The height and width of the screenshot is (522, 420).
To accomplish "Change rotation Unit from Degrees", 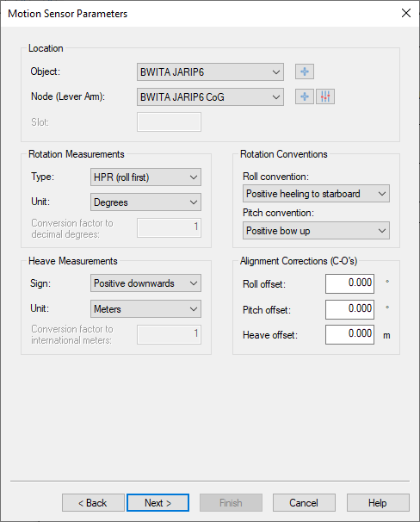I will [145, 202].
